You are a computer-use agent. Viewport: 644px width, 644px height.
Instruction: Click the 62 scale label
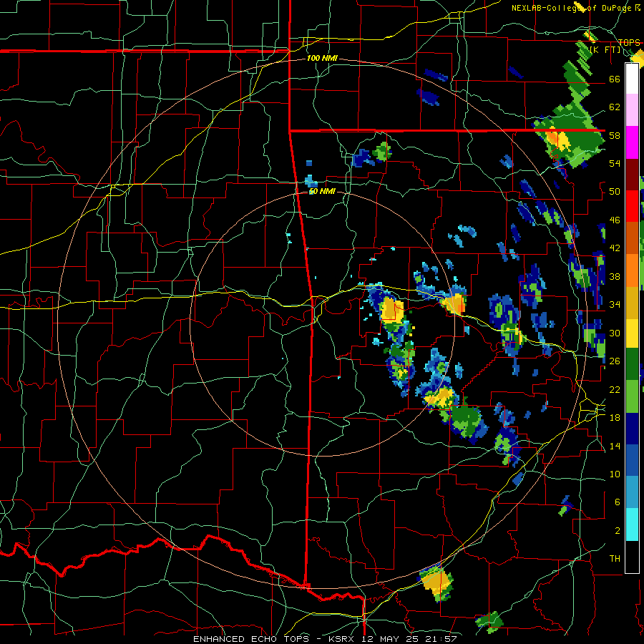pos(615,107)
